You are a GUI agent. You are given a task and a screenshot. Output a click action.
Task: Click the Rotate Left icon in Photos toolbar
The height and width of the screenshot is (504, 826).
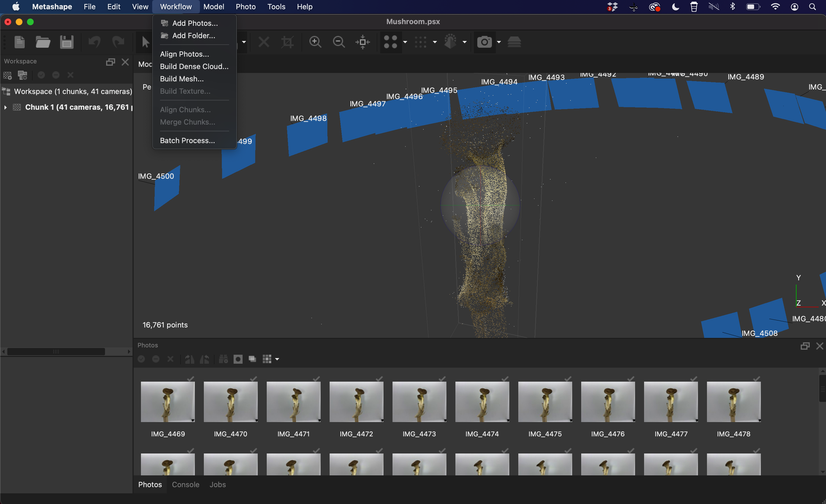(190, 359)
